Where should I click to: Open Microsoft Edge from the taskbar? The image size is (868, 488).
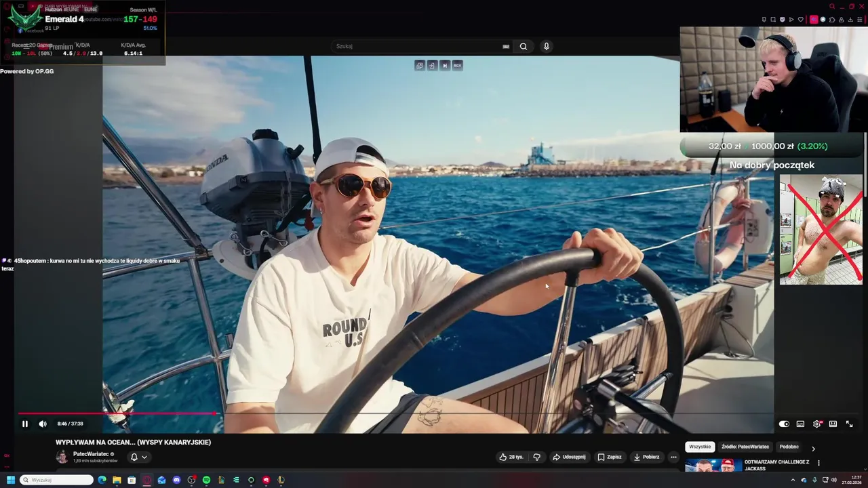102,480
